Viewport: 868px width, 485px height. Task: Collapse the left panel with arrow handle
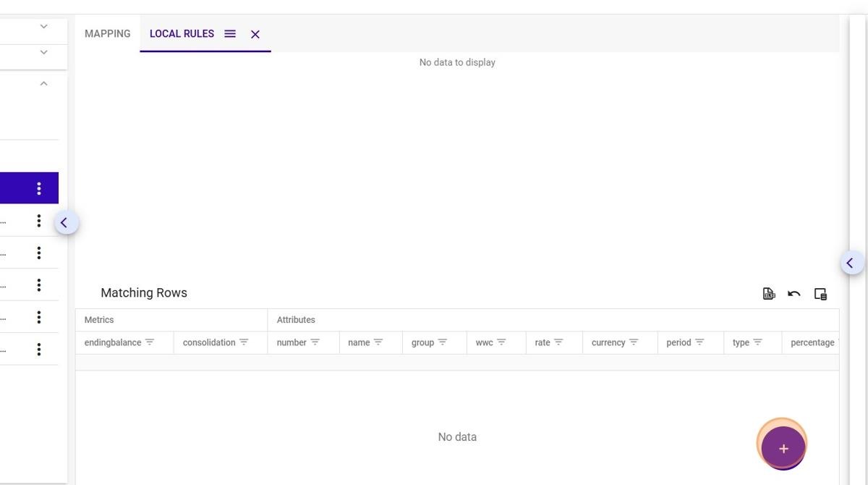point(66,222)
